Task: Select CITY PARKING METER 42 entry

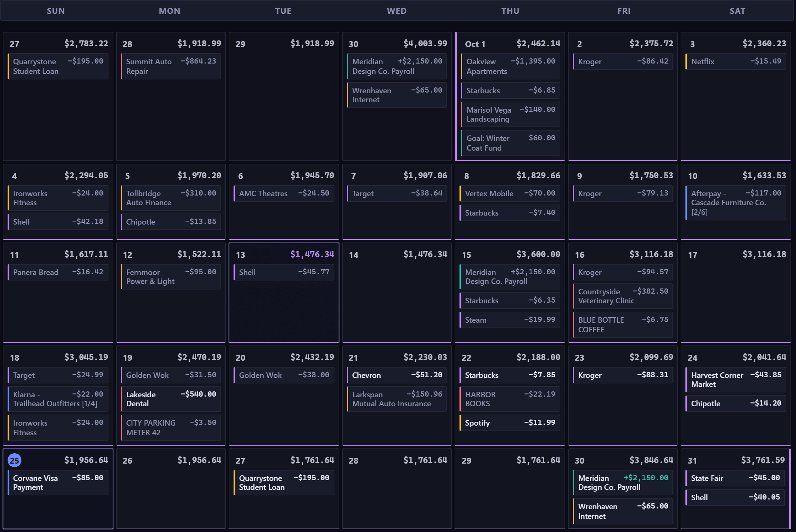Action: pos(171,428)
